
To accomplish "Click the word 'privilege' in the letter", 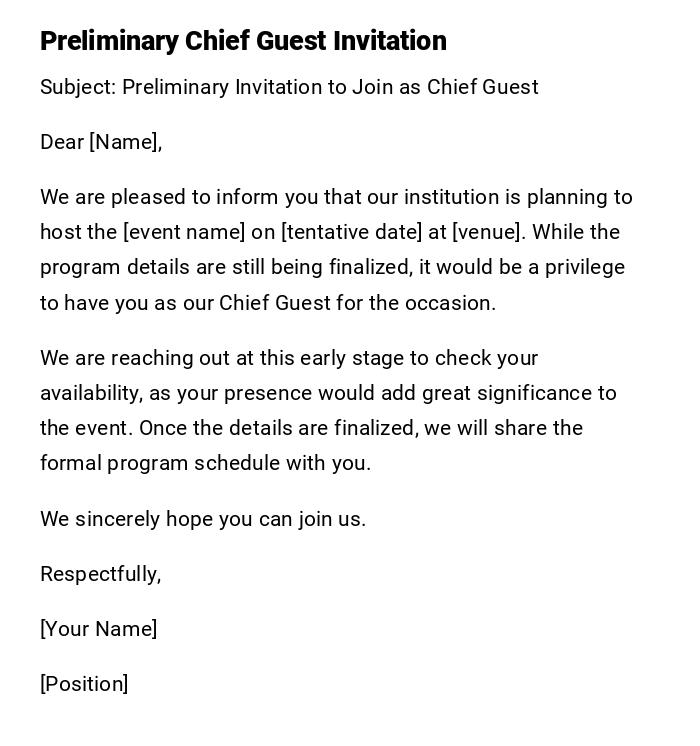I will point(585,267).
